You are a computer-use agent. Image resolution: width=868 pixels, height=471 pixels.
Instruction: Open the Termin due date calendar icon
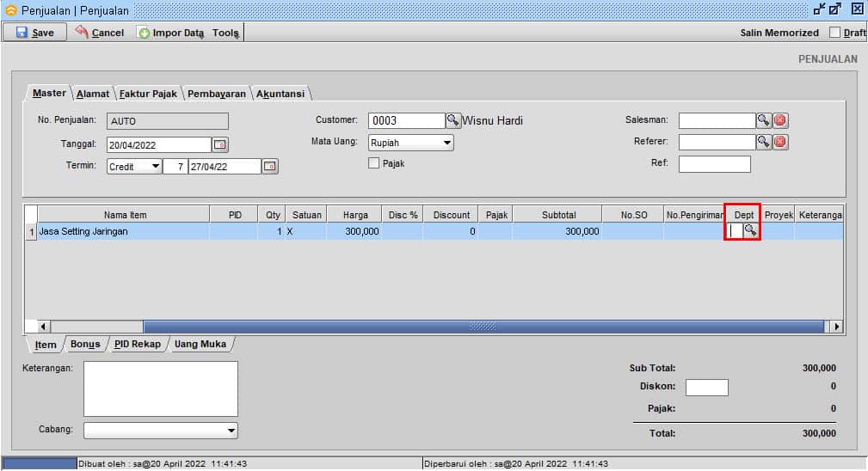click(x=270, y=167)
